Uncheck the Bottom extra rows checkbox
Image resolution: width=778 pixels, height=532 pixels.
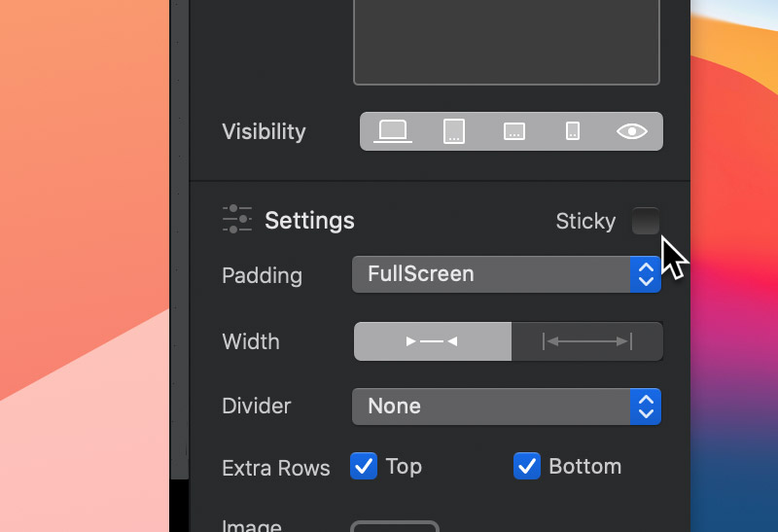(x=527, y=466)
